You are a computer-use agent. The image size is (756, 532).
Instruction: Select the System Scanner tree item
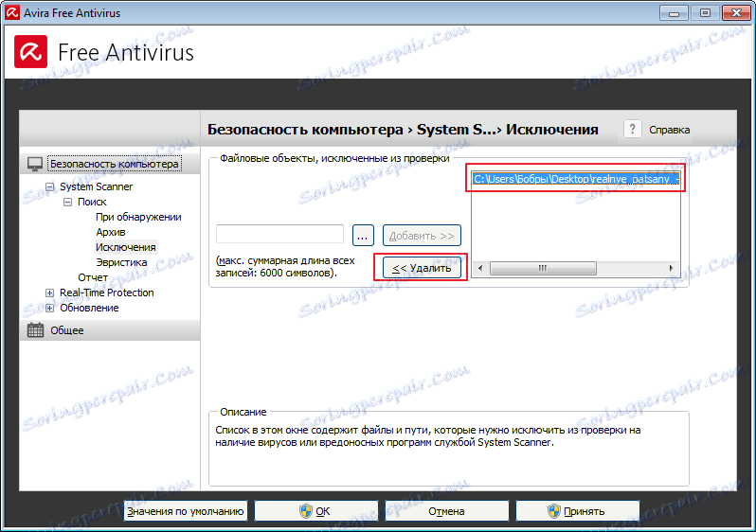(96, 186)
